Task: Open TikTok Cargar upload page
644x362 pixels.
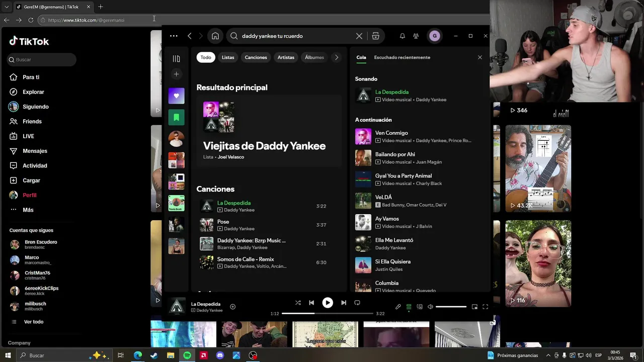Action: point(31,180)
